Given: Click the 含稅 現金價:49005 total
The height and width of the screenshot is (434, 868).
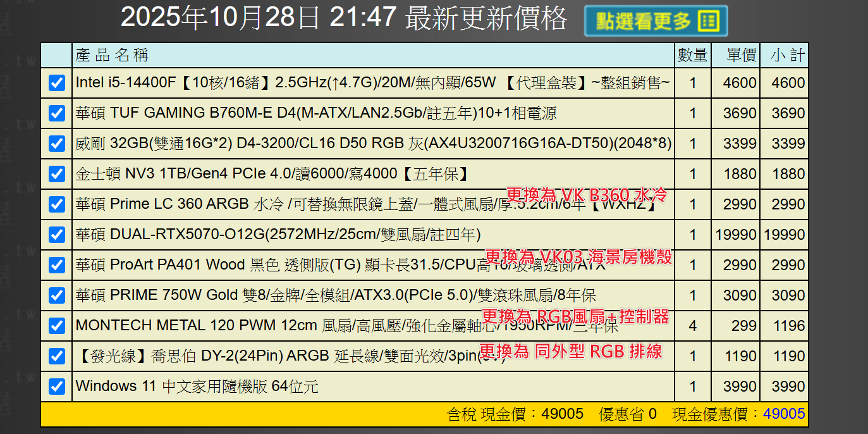Looking at the screenshot, I should tap(515, 414).
